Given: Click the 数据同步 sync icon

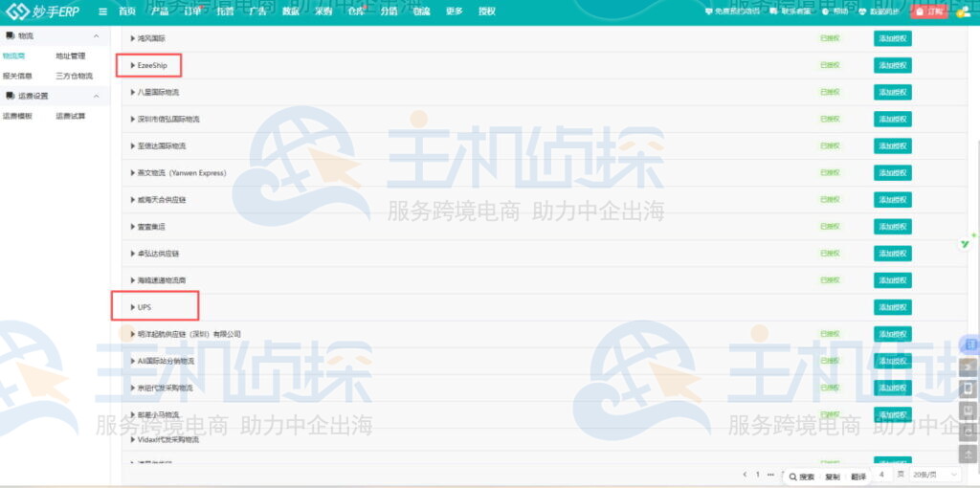Looking at the screenshot, I should pos(863,11).
